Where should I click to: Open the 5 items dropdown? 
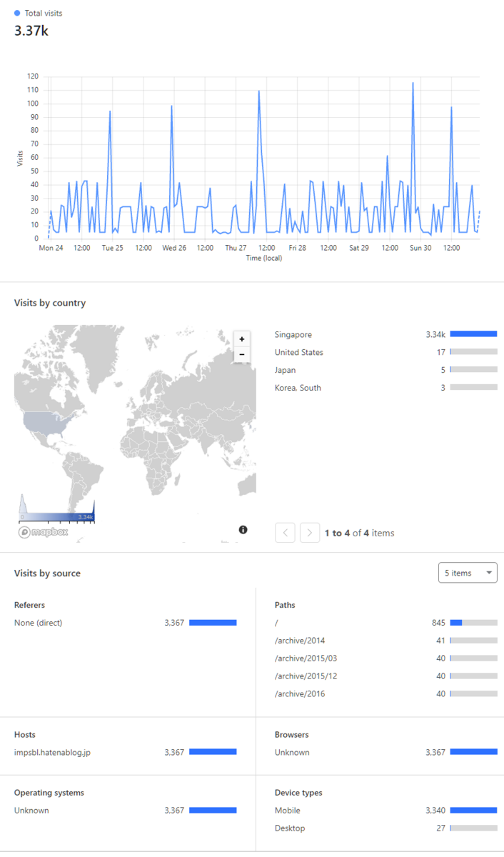pyautogui.click(x=468, y=573)
